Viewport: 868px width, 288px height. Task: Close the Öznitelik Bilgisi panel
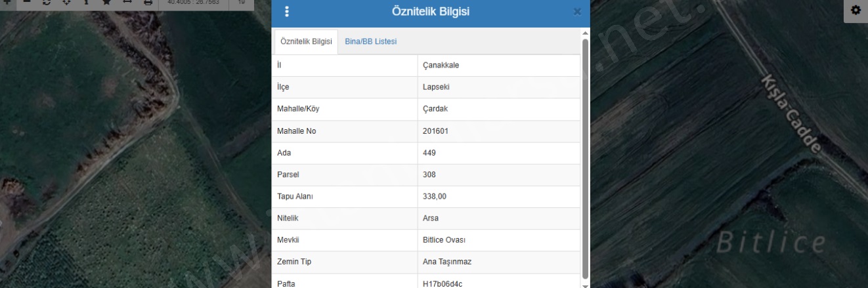coord(577,12)
